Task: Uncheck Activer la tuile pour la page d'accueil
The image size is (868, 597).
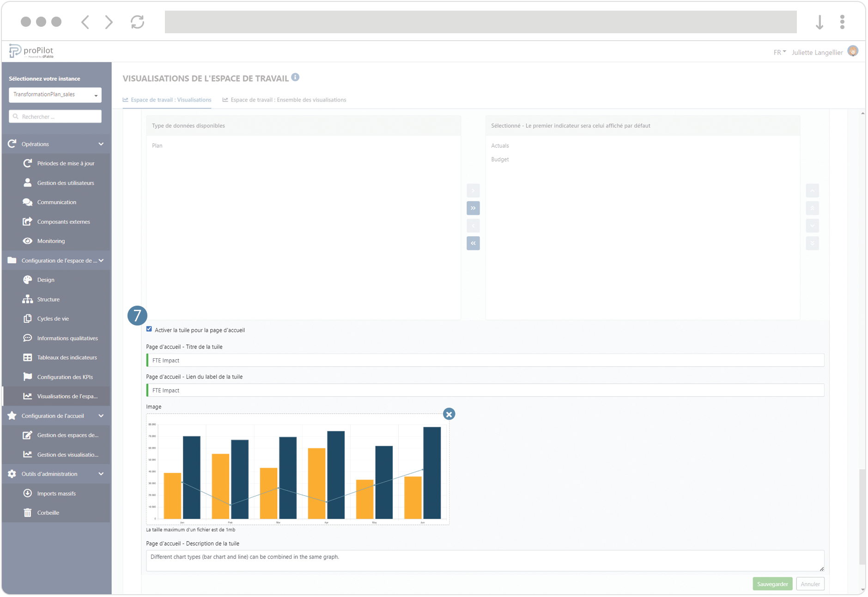Action: 149,329
